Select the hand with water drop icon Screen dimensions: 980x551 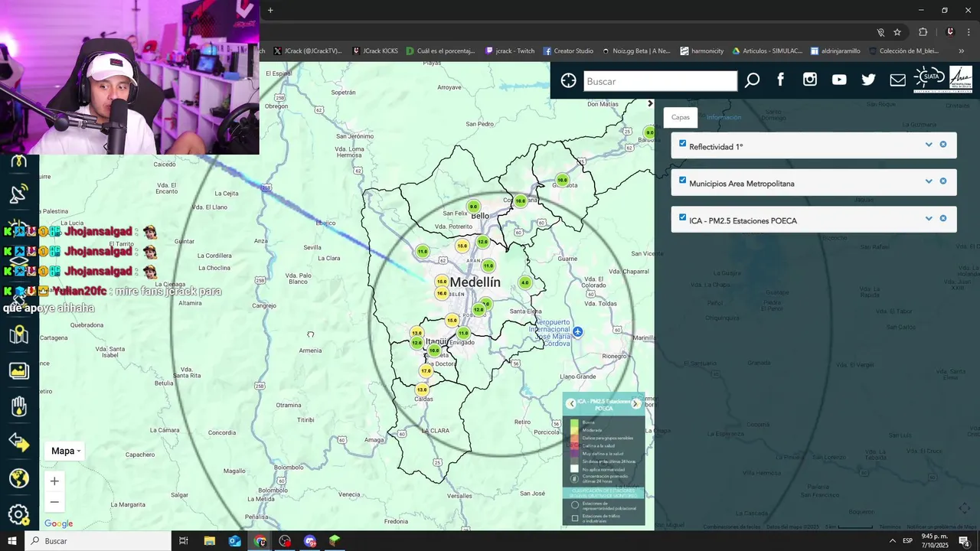18,406
